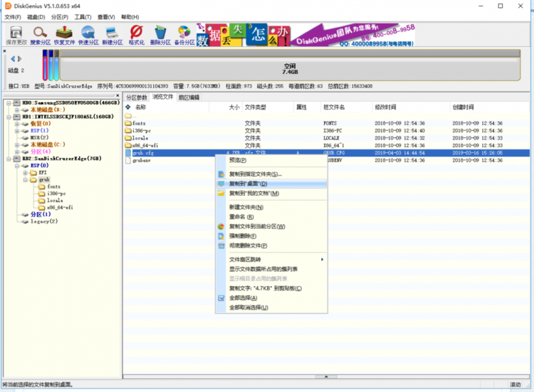Open the Tools (T) menu
Viewport: 534px width, 392px height.
(x=83, y=17)
